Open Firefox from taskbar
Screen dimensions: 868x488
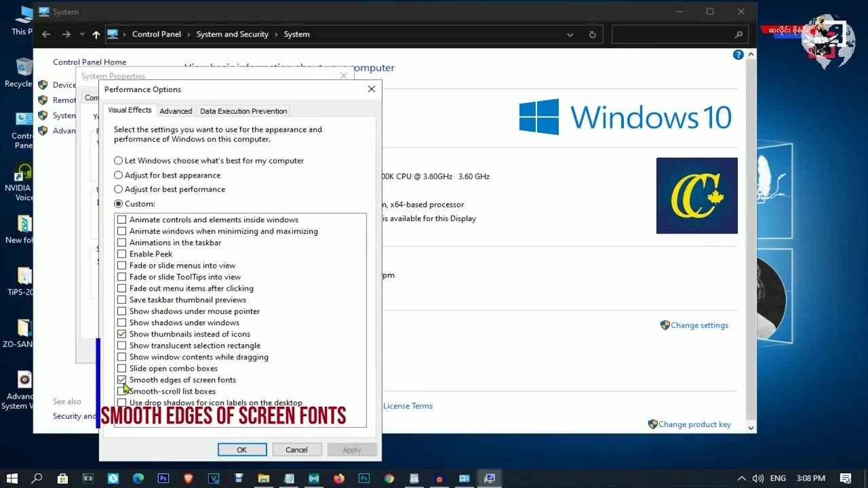click(x=339, y=479)
